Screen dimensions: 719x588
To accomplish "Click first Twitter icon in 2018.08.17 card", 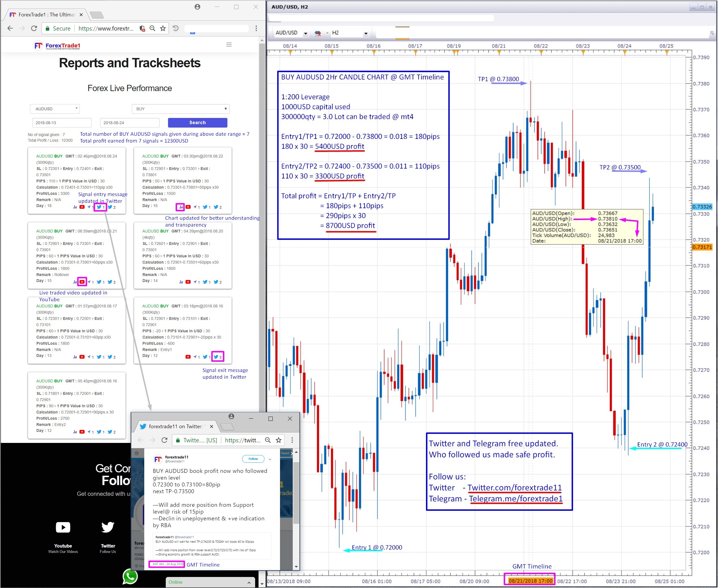I will 99,357.
